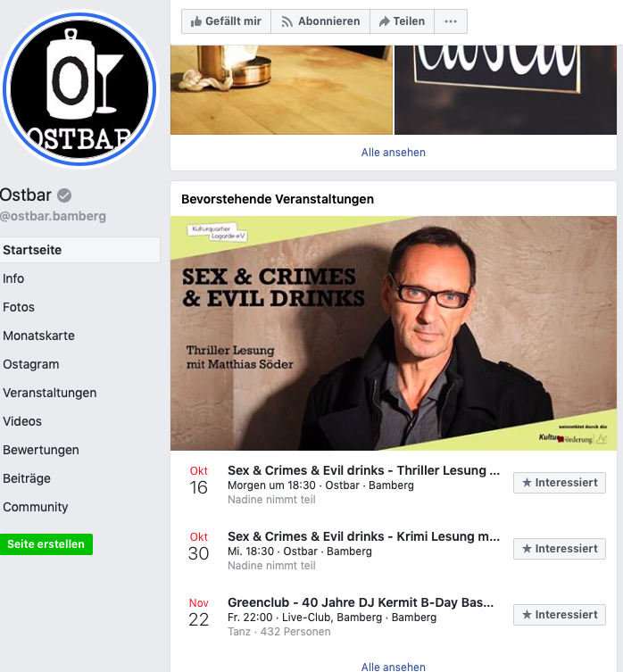This screenshot has height=672, width=623.
Task: Click the green Seite erstellen button
Action: 46,544
